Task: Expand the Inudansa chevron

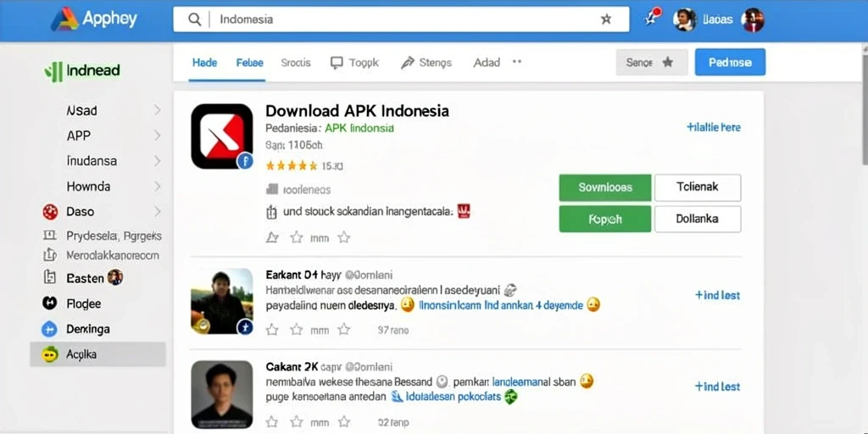Action: (157, 161)
